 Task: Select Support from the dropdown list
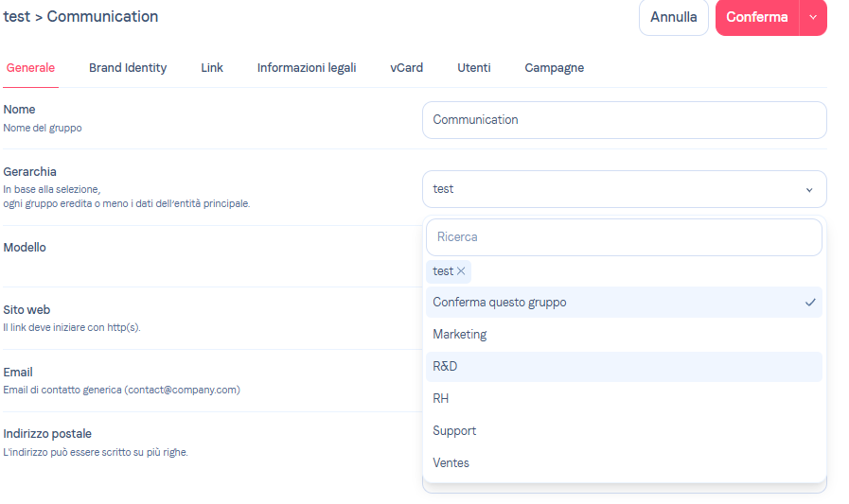(454, 431)
